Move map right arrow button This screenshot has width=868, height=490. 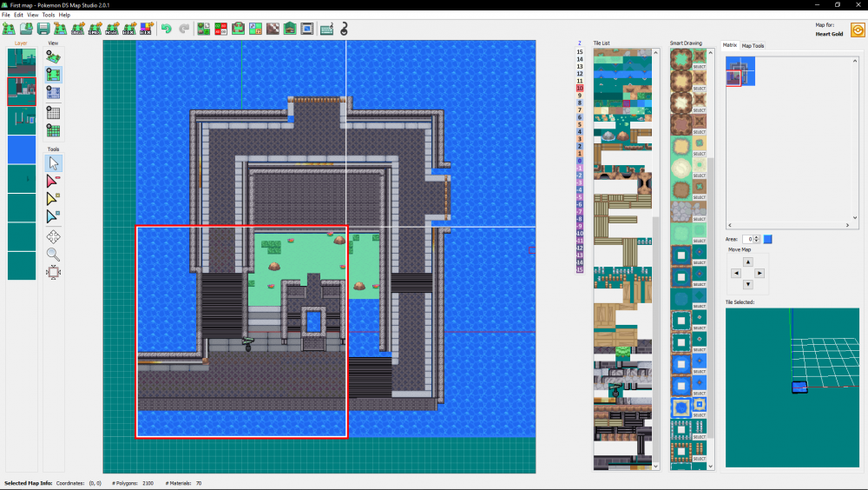[759, 274]
